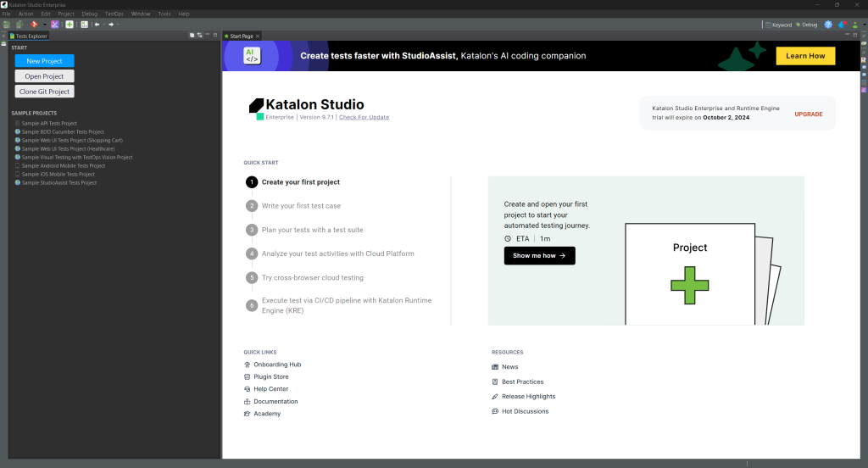This screenshot has height=468, width=868.
Task: Open the Best Practices resource link
Action: pos(518,382)
